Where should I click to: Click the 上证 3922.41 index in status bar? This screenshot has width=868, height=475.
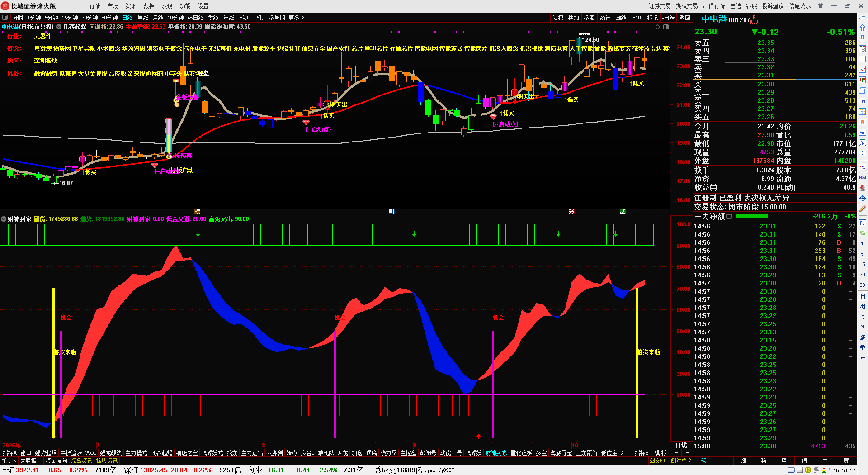click(x=20, y=470)
